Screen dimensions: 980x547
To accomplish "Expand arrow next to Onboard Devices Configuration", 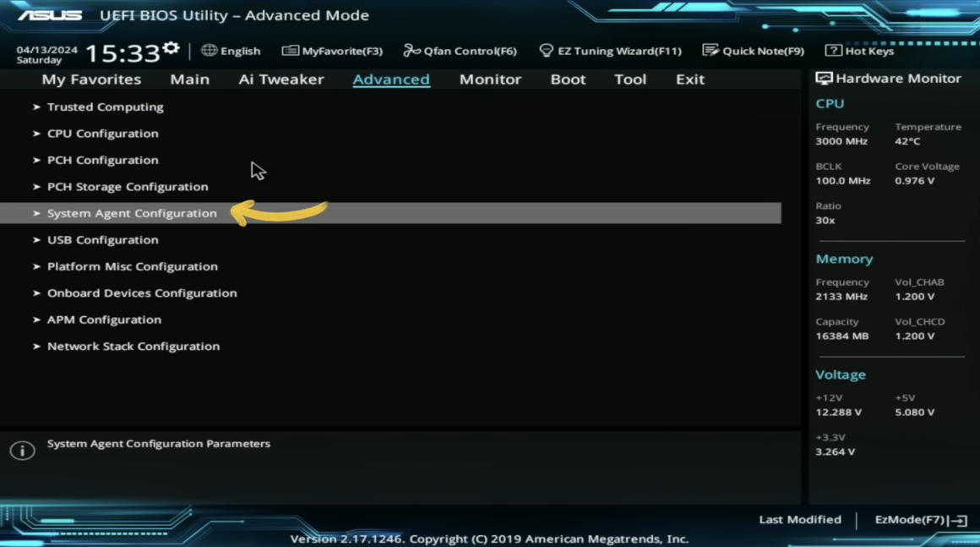I will (x=36, y=293).
